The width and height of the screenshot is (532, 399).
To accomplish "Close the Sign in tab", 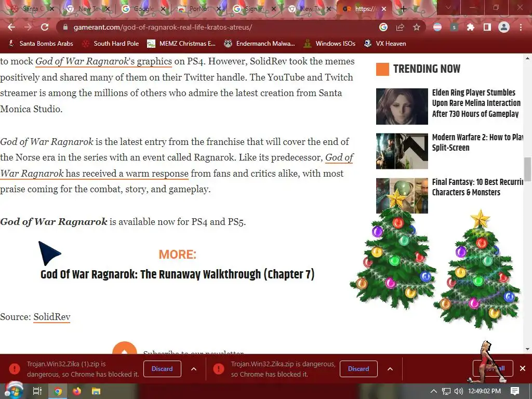I will 274,9.
